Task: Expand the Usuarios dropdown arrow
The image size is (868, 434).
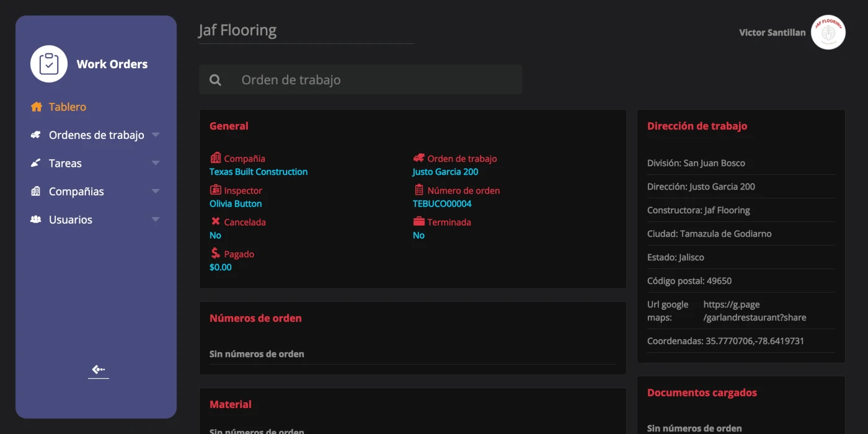Action: 156,220
